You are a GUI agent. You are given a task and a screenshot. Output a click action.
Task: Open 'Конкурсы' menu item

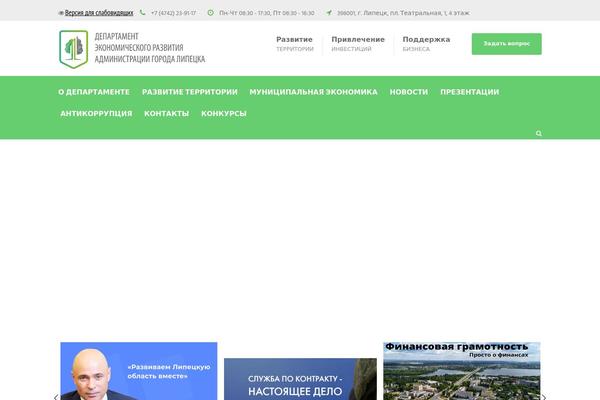(x=224, y=113)
